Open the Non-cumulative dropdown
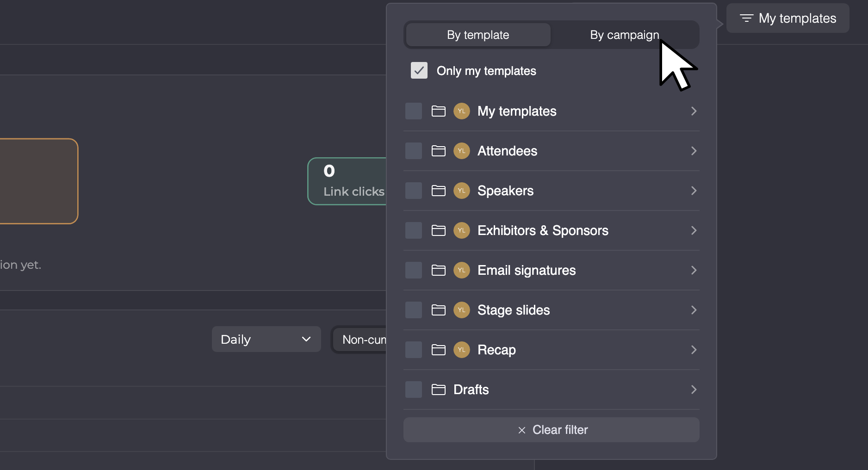Image resolution: width=868 pixels, height=470 pixels. tap(360, 340)
